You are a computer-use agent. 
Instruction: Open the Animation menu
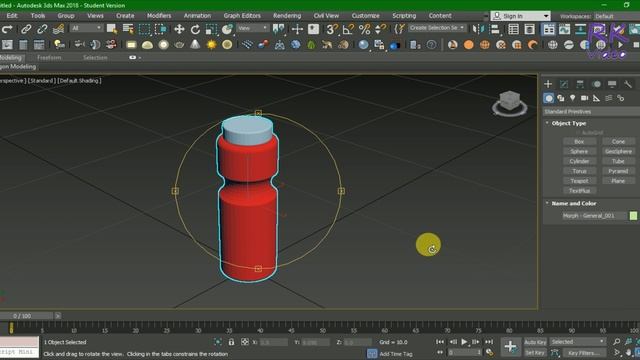pyautogui.click(x=197, y=16)
